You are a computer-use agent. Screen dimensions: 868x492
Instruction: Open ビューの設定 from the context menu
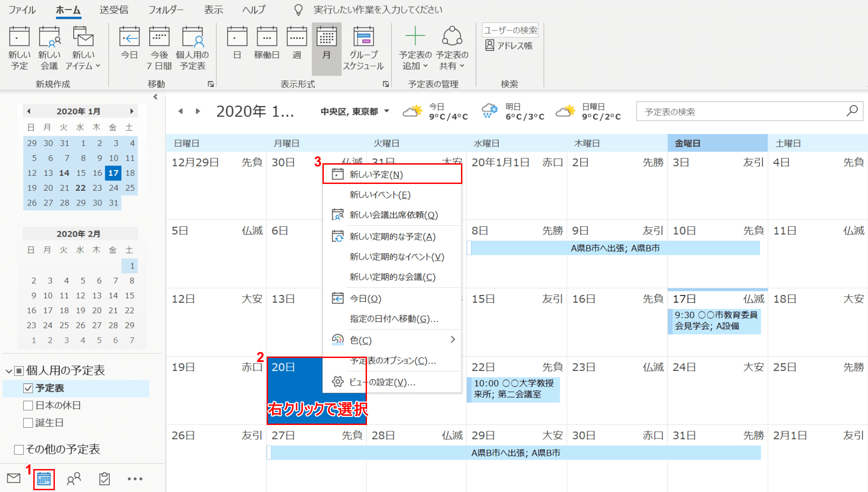pyautogui.click(x=382, y=382)
